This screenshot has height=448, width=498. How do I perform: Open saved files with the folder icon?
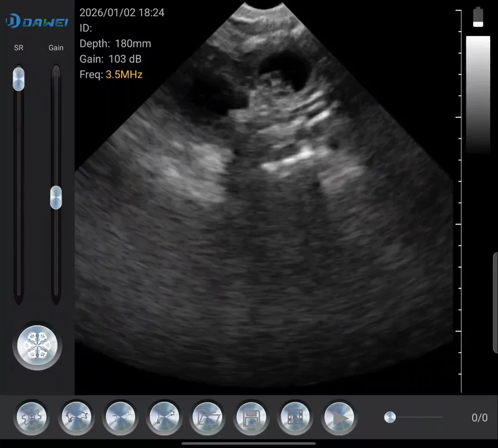209,418
